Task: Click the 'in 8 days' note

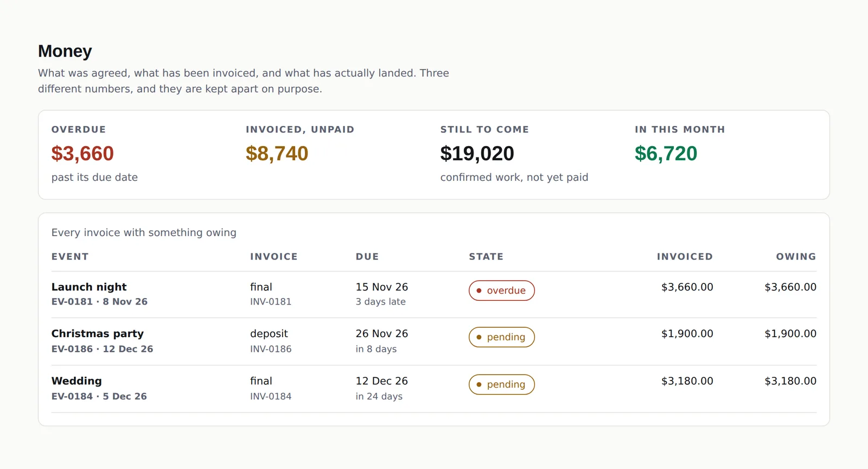Action: (x=376, y=349)
